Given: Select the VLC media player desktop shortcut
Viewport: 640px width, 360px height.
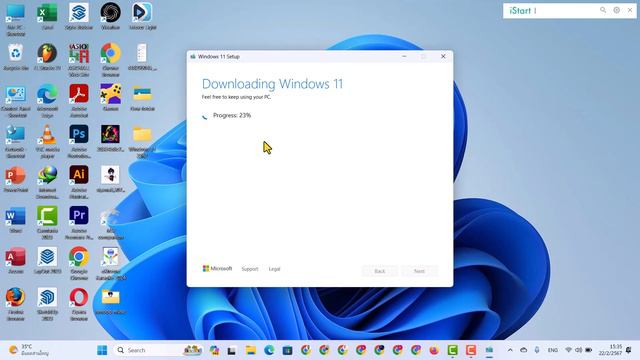Looking at the screenshot, I should (x=47, y=142).
